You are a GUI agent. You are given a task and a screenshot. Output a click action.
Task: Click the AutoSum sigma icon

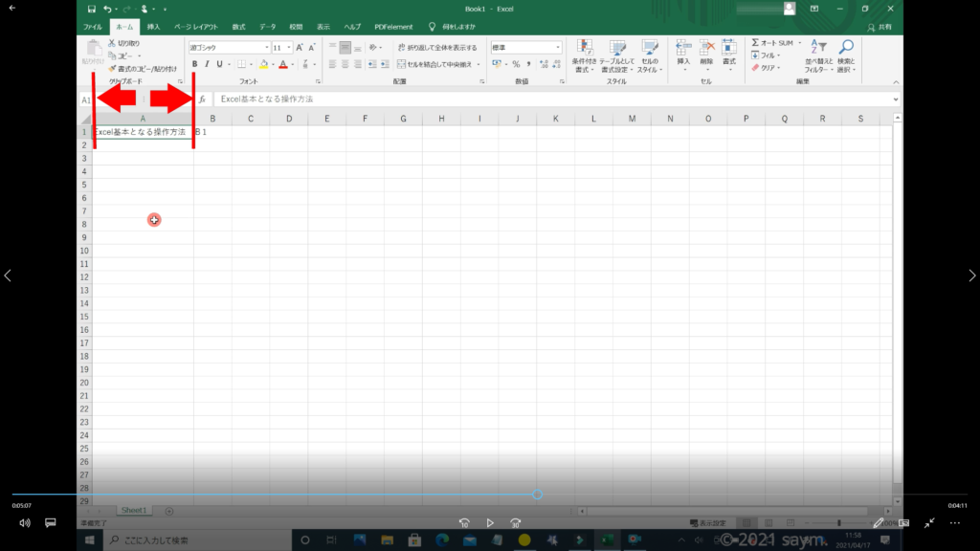tap(755, 43)
